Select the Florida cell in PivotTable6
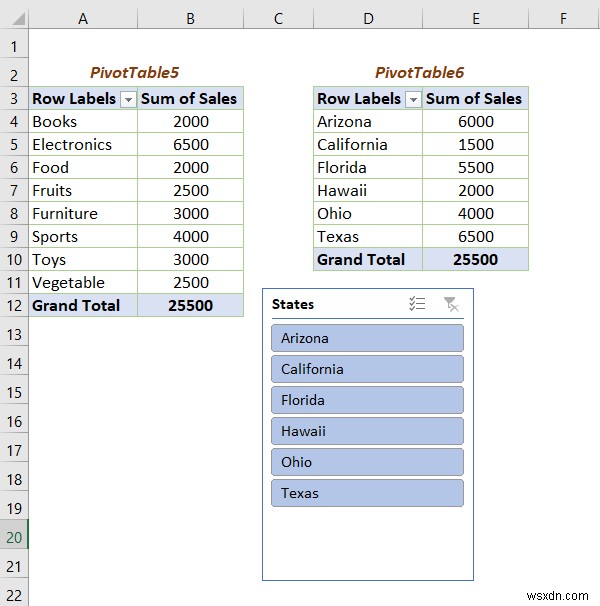This screenshot has width=600, height=606. [368, 167]
